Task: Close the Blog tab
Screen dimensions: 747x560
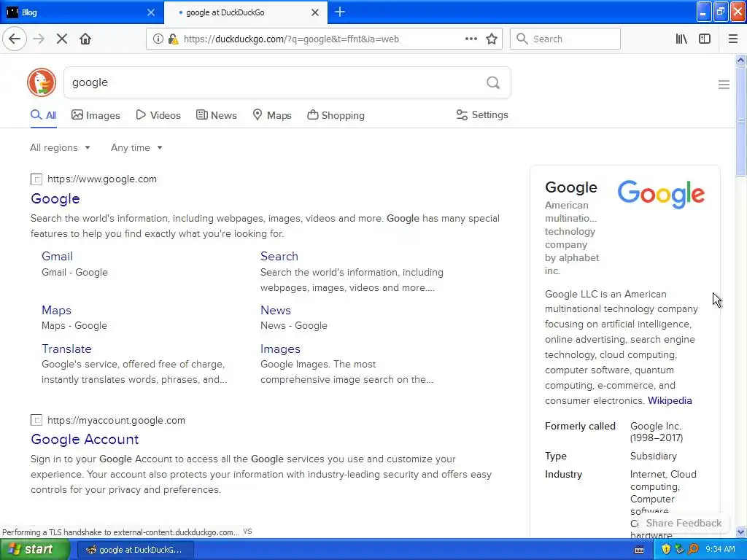Action: (150, 12)
